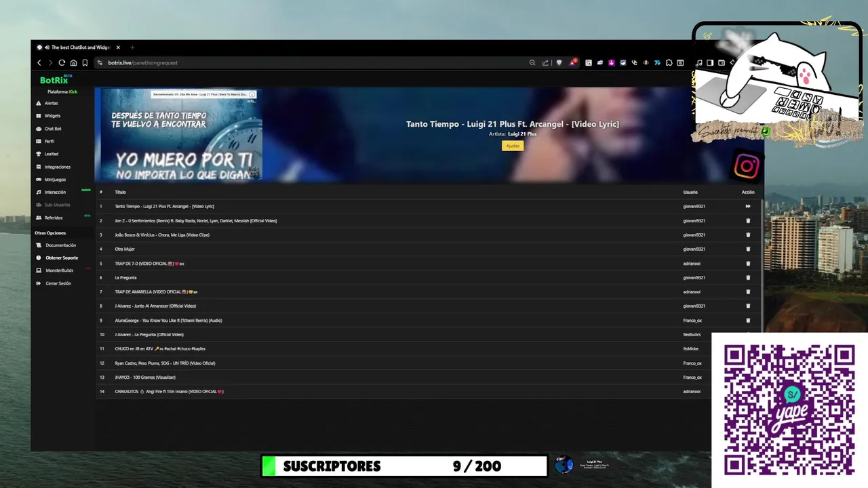Viewport: 868px width, 488px height.
Task: Open a new browser tab
Action: click(x=132, y=47)
